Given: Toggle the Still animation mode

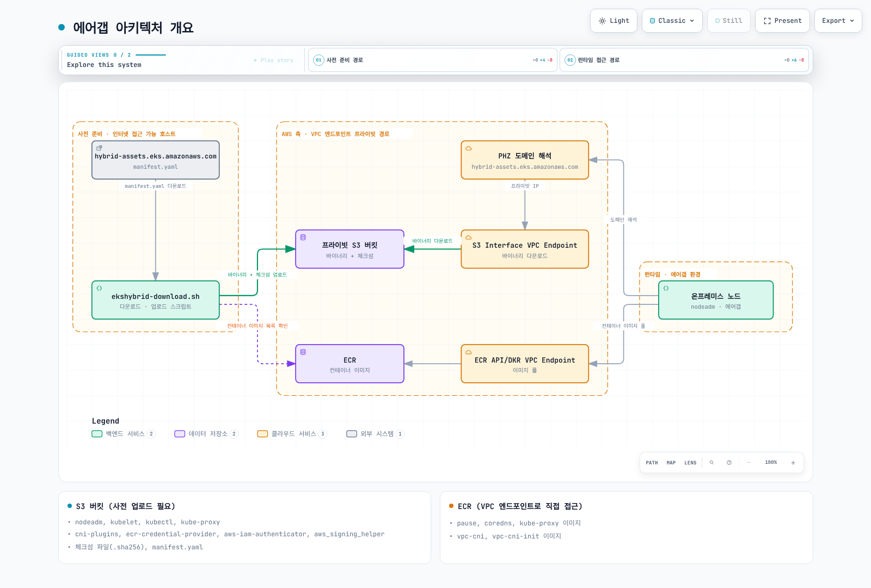Looking at the screenshot, I should click(x=728, y=21).
